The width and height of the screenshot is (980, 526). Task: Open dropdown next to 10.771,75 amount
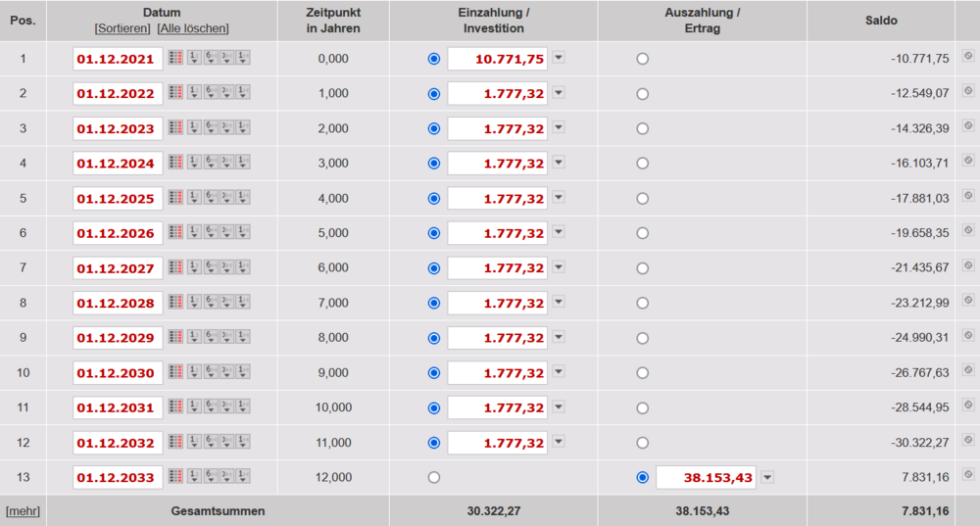[559, 58]
